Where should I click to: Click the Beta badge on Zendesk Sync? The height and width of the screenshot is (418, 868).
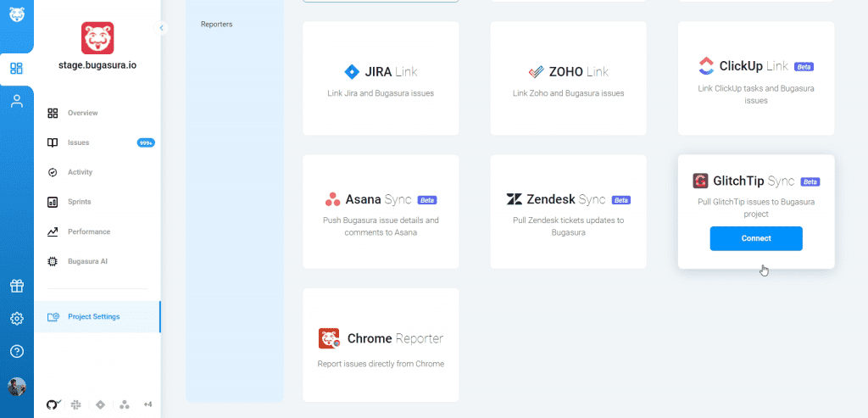(620, 200)
